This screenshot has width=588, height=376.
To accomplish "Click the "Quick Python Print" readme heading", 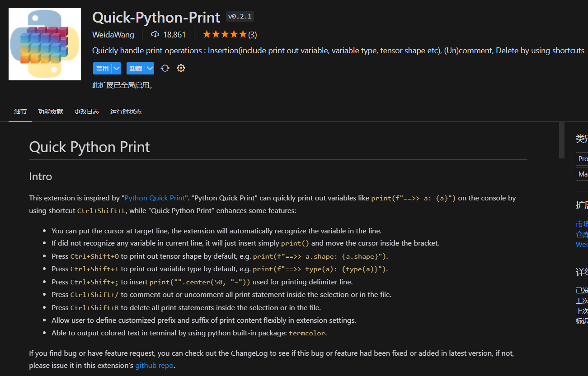I will [x=89, y=147].
